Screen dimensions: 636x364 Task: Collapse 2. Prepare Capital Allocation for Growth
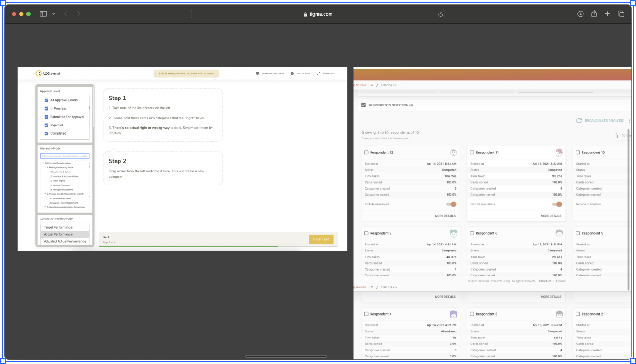tap(45, 194)
